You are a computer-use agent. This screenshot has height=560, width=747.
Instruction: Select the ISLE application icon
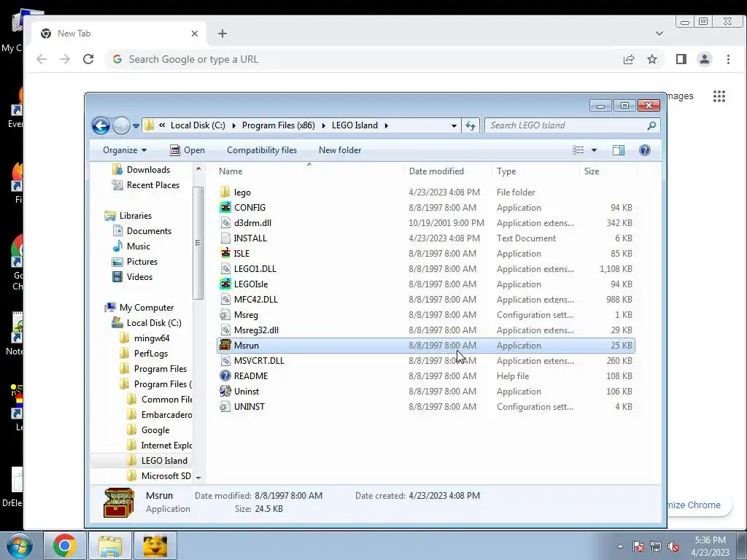[x=225, y=253]
